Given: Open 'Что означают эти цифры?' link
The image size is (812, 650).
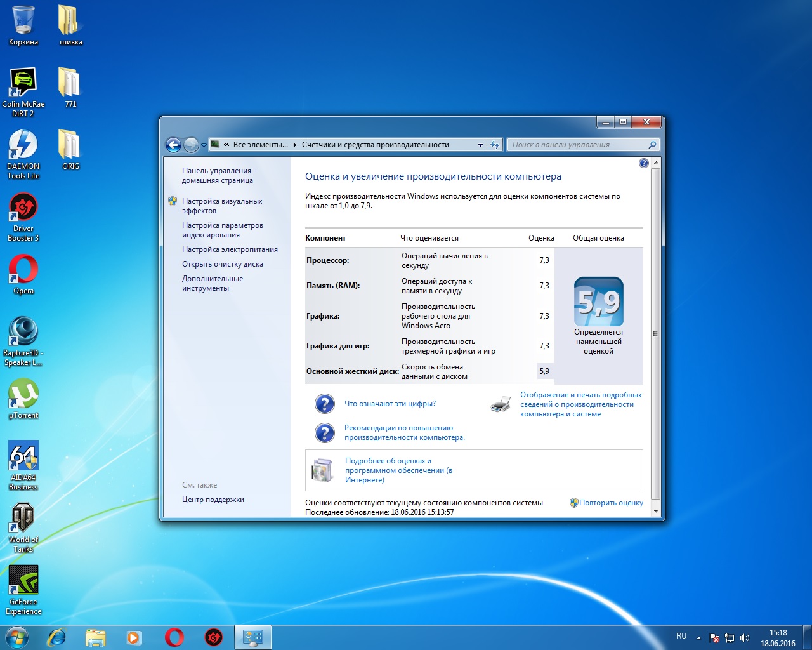Looking at the screenshot, I should pyautogui.click(x=390, y=404).
